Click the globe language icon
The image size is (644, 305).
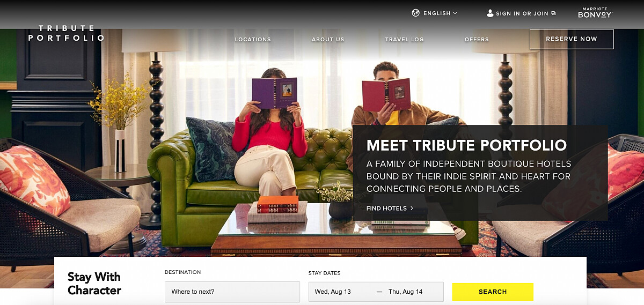pyautogui.click(x=415, y=13)
